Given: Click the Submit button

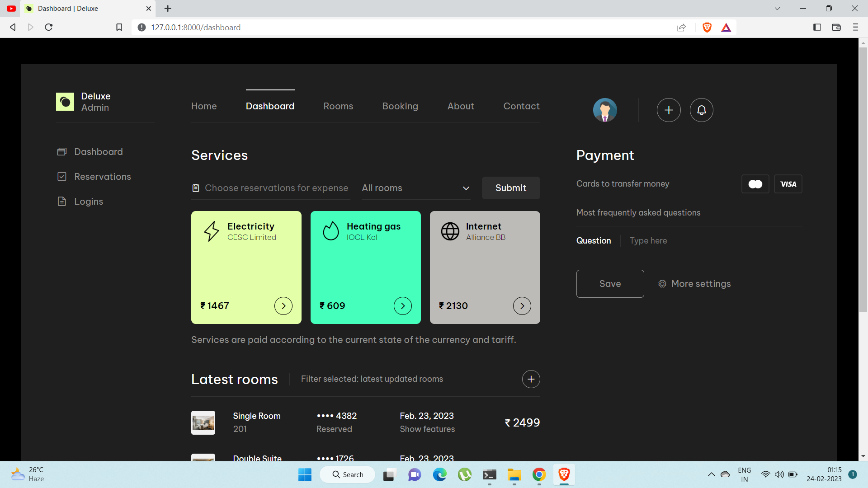Looking at the screenshot, I should point(511,188).
